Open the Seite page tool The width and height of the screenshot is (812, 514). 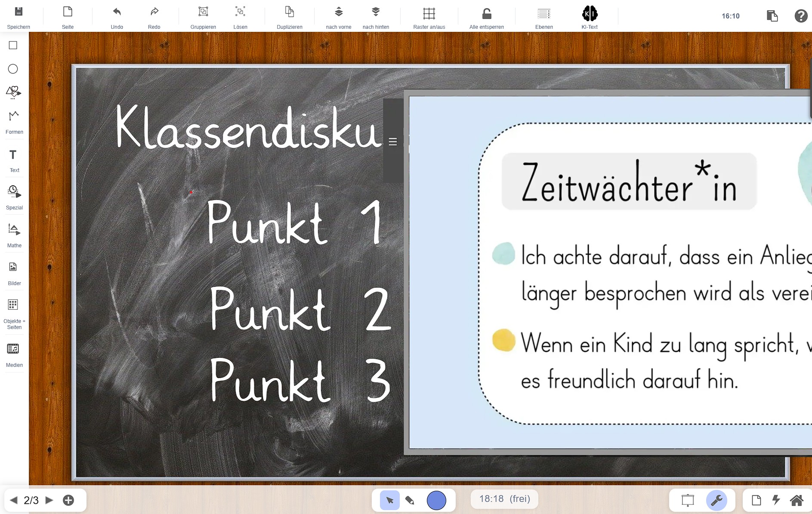[x=68, y=12]
